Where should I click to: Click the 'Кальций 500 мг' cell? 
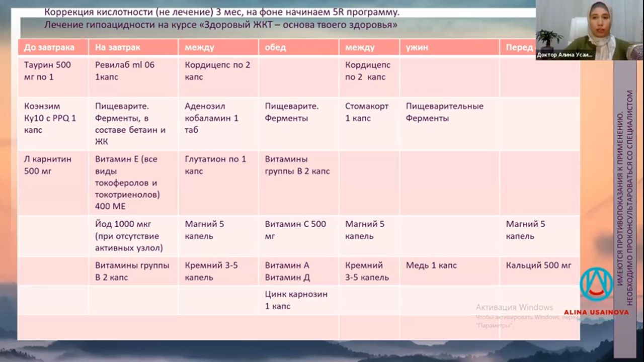538,265
